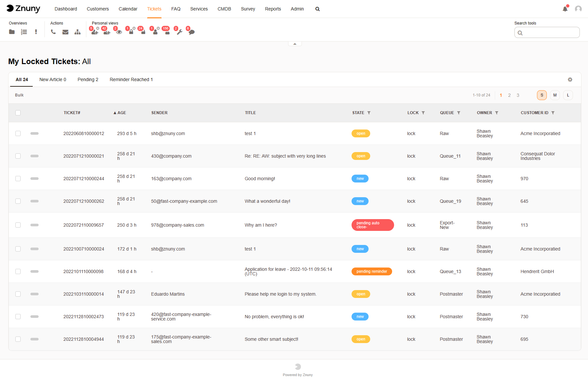The height and width of the screenshot is (381, 588).
Task: Open the notification bell icon
Action: (x=565, y=9)
